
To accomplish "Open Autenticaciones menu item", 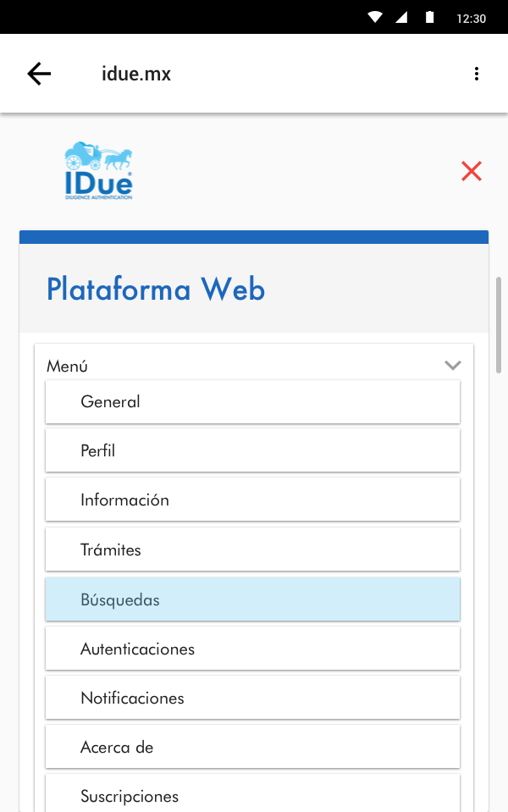I will [x=252, y=649].
